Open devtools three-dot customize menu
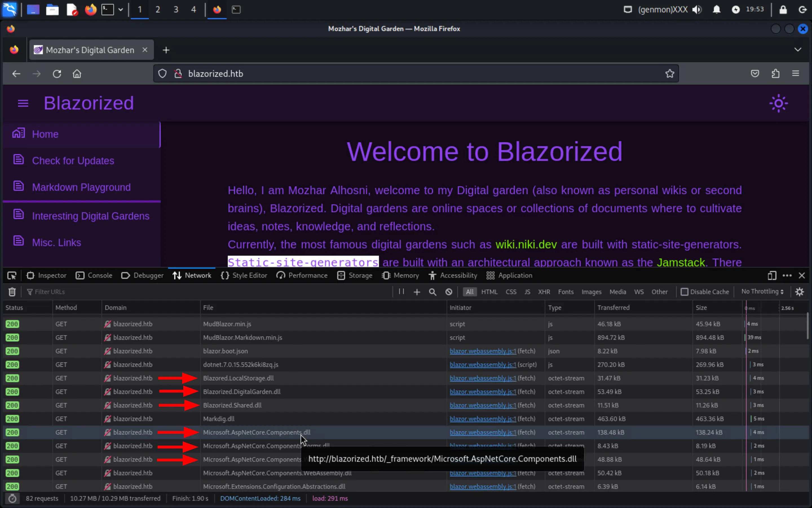Screen dimensions: 812x508 pos(787,275)
